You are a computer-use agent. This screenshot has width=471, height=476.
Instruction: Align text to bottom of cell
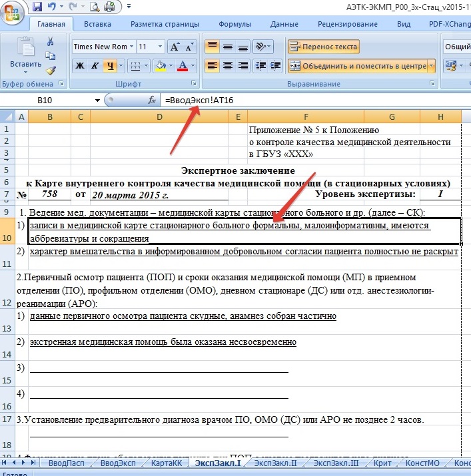[242, 47]
